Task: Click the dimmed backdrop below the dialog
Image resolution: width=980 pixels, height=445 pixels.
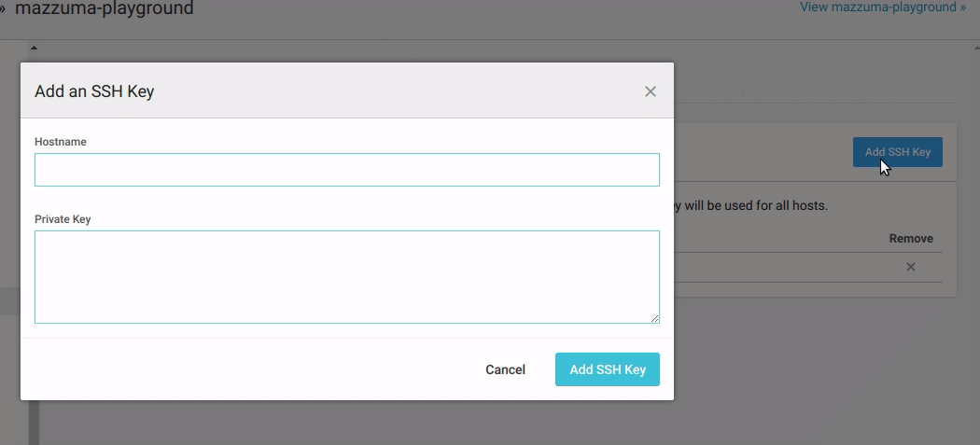Action: [x=467, y=424]
